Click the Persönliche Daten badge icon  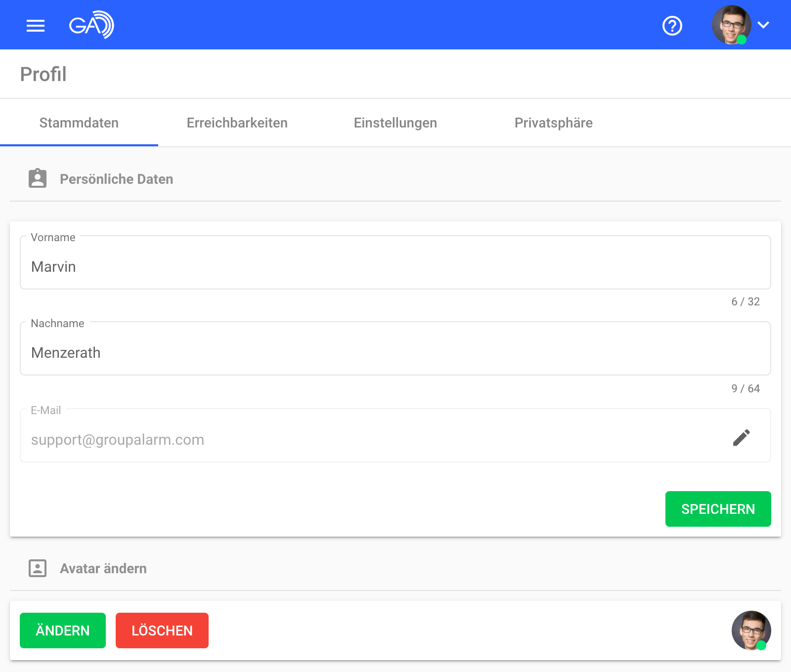click(x=38, y=178)
